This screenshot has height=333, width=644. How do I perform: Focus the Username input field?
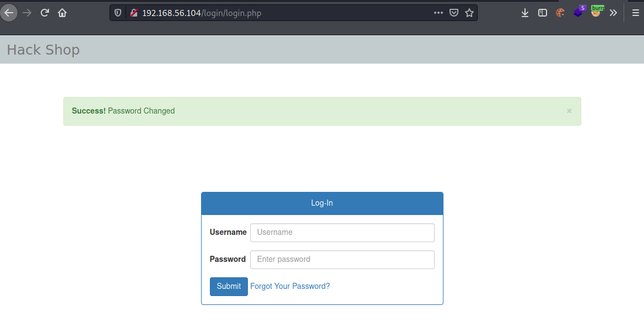[x=342, y=232]
